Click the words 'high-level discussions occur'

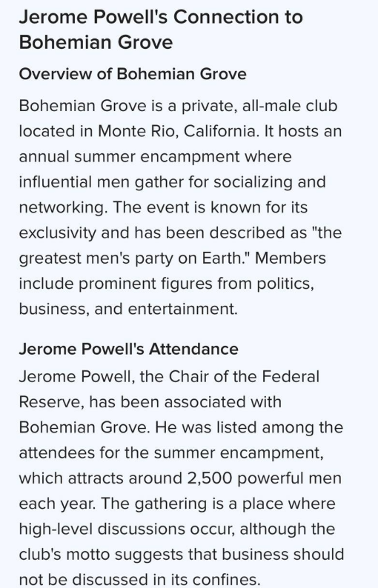pos(127,529)
